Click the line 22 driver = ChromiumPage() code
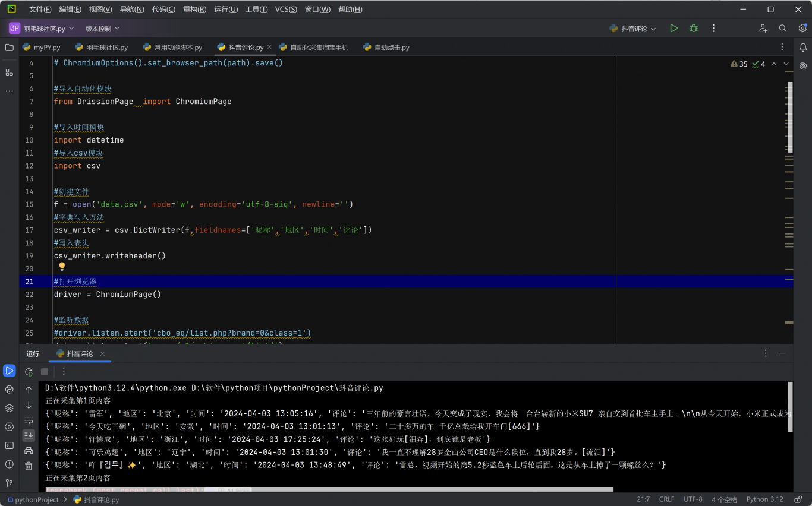The width and height of the screenshot is (812, 506). tap(108, 294)
